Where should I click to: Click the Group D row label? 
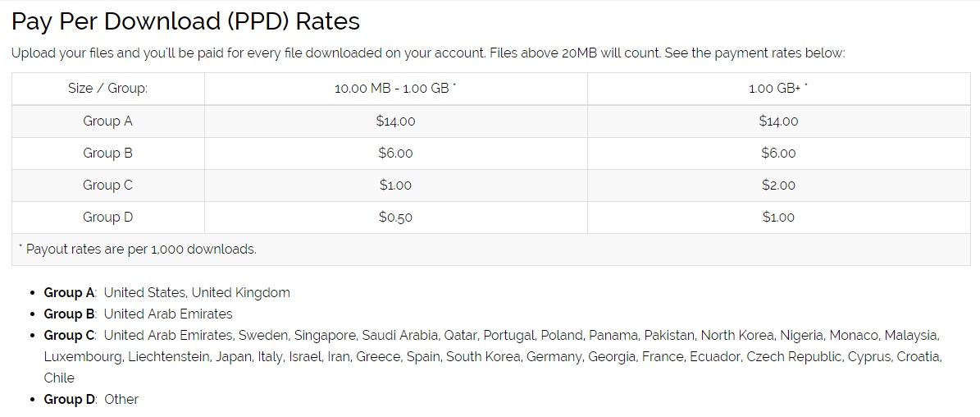click(x=107, y=218)
